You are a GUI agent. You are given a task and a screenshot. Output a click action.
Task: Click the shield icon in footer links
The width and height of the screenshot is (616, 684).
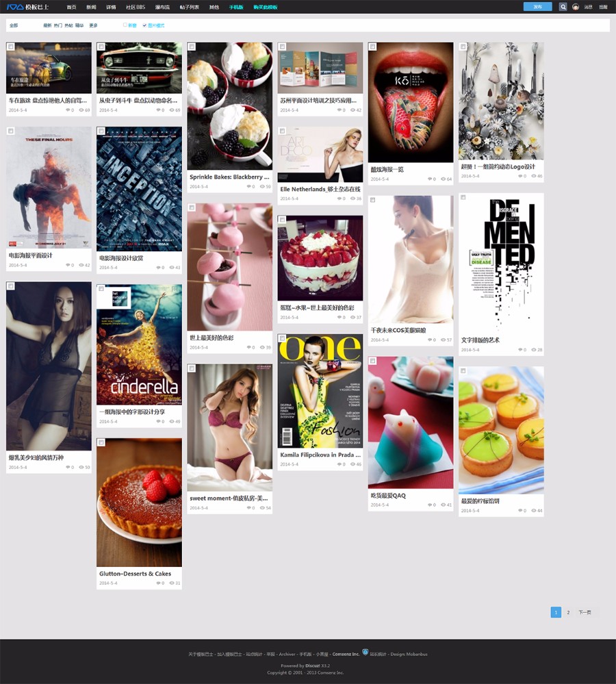365,652
